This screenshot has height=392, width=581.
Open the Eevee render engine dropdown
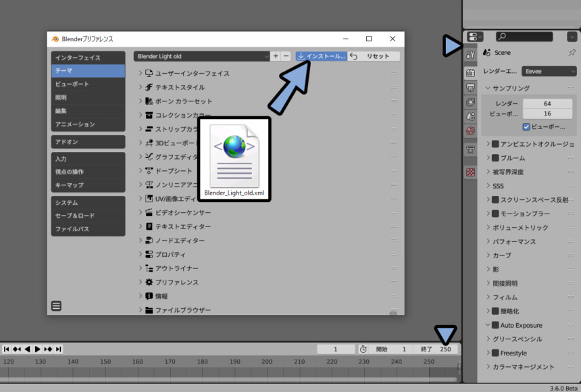coord(549,71)
